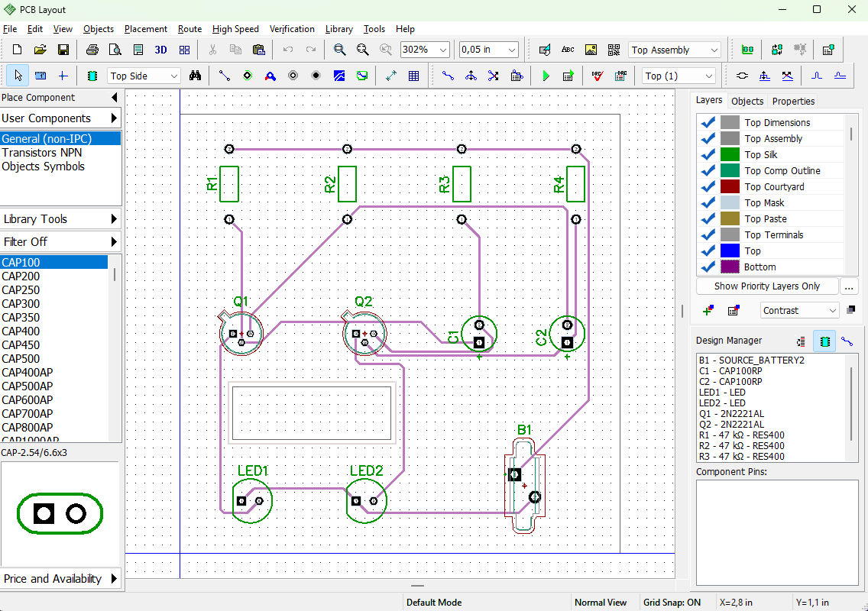Screen dimensions: 868x611
Task: Open the Verification menu
Action: pos(292,29)
